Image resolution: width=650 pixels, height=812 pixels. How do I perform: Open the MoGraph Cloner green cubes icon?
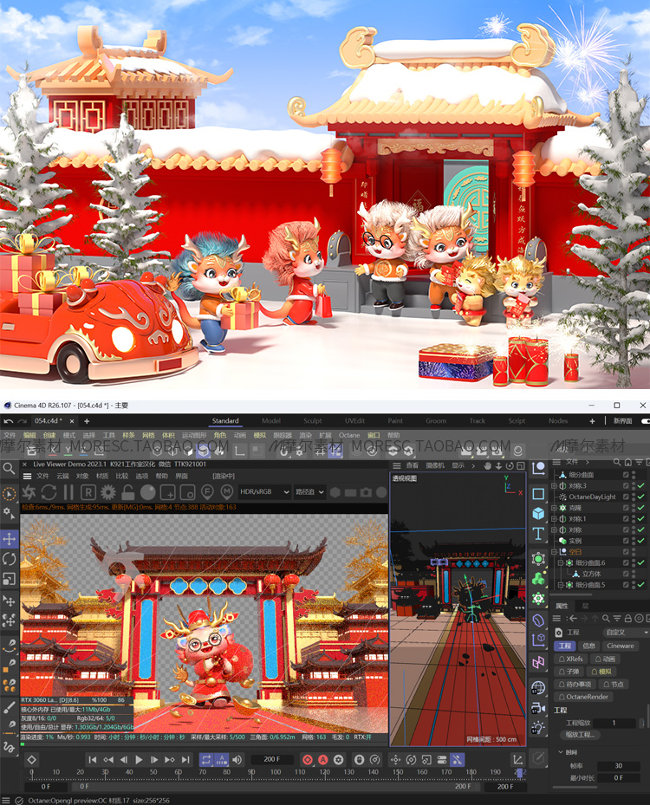(538, 578)
